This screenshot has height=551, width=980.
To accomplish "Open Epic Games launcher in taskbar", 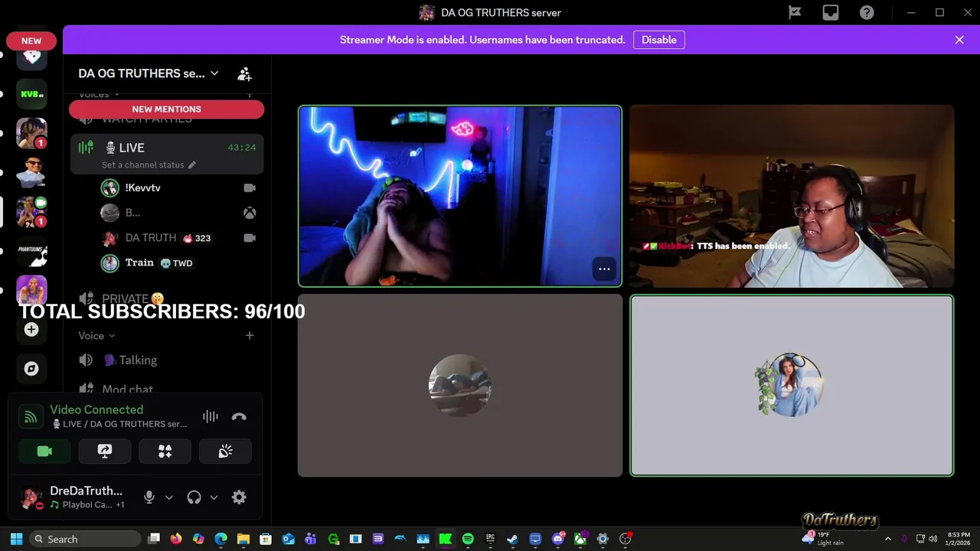I will pyautogui.click(x=490, y=539).
